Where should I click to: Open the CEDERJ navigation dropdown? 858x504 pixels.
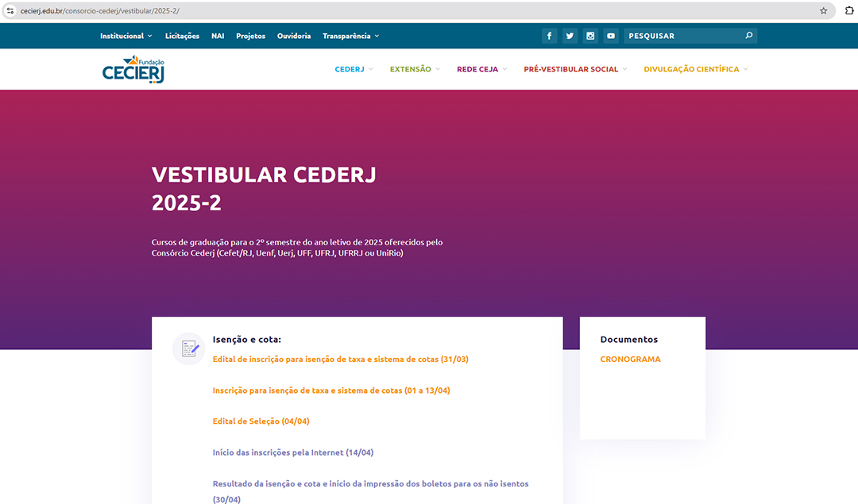click(x=354, y=69)
